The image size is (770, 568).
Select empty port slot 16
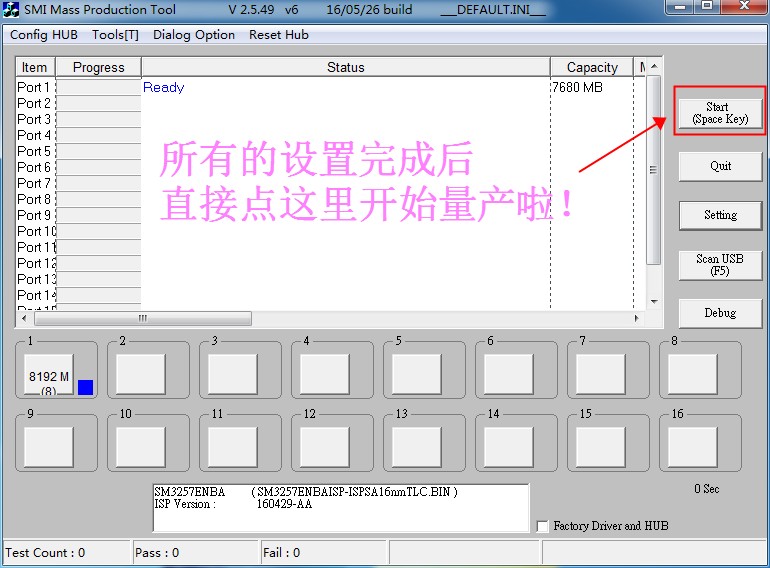point(692,447)
